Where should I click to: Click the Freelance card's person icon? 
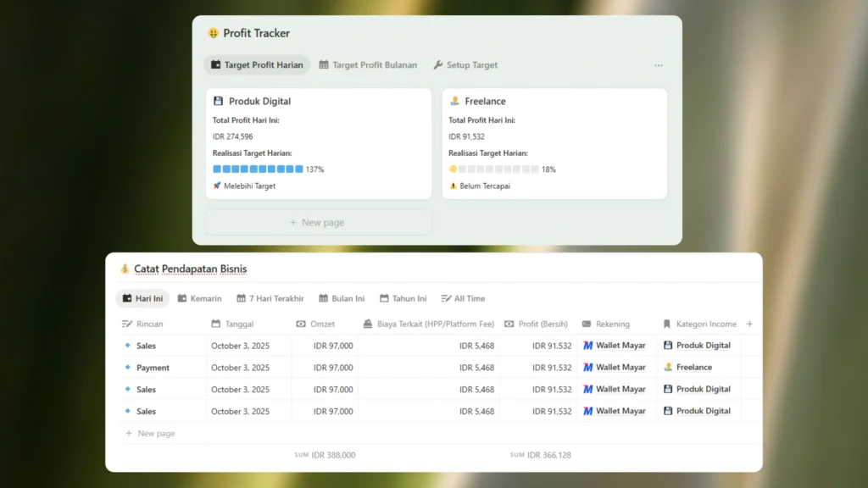(454, 102)
